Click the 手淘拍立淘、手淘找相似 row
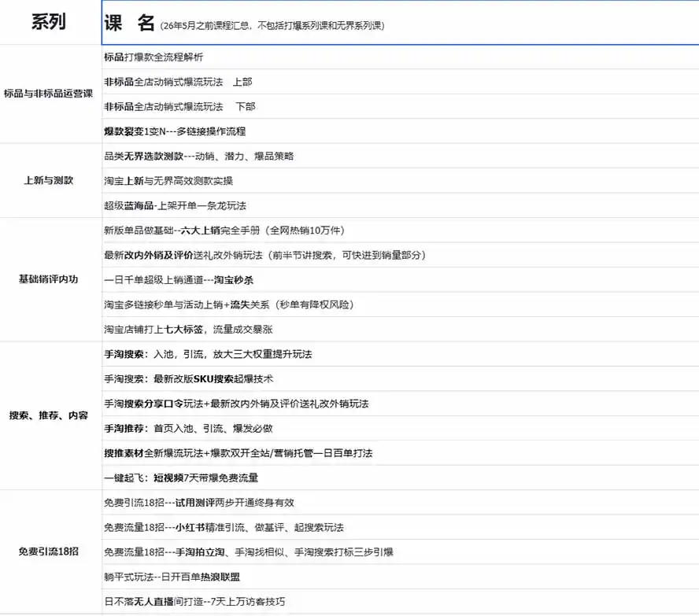Image resolution: width=699 pixels, height=616 pixels. 401,551
